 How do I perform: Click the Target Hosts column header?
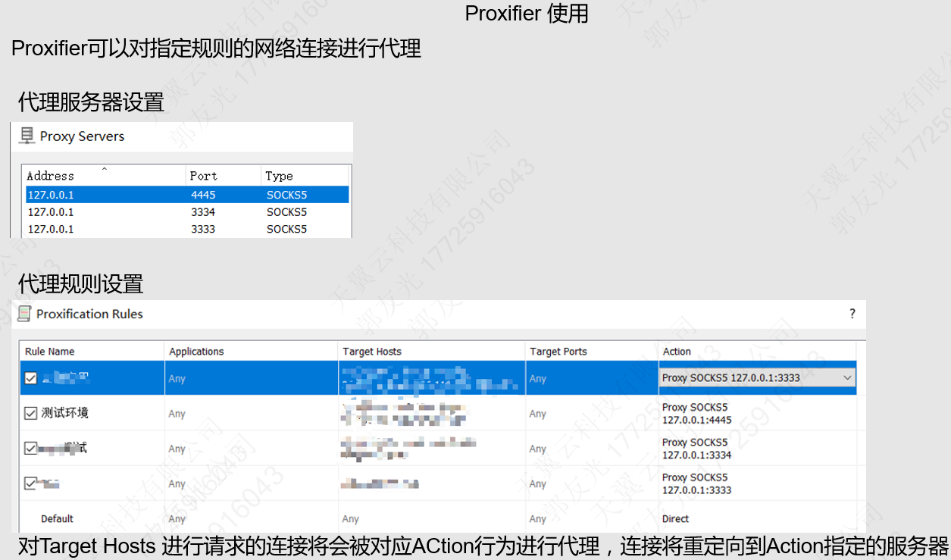tap(371, 351)
